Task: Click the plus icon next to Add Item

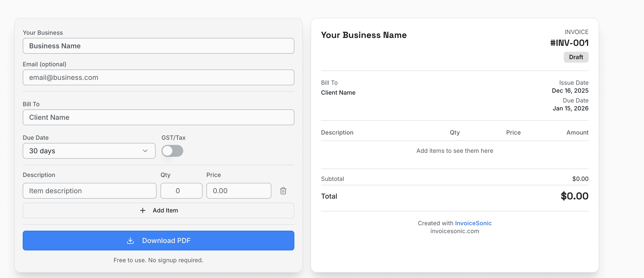Action: click(142, 210)
